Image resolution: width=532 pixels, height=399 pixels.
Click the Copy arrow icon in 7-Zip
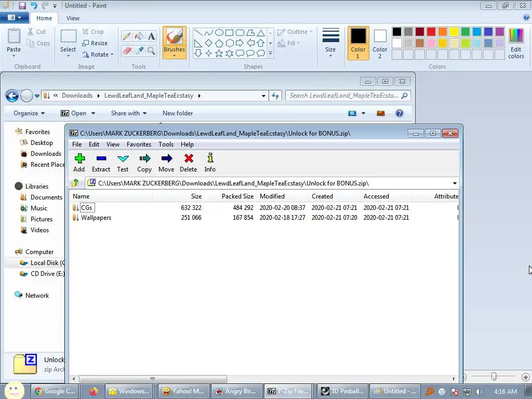(x=144, y=158)
